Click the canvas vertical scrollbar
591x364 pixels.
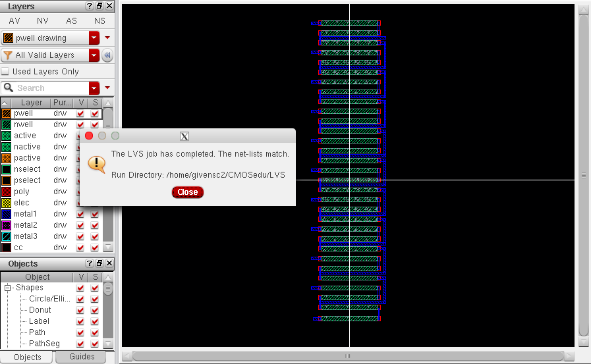[x=584, y=175]
